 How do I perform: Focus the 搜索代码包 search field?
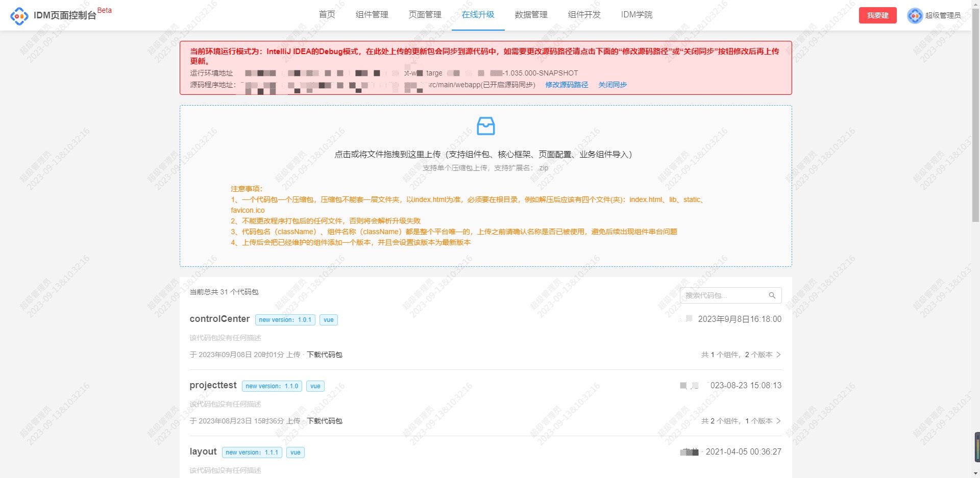pos(731,295)
